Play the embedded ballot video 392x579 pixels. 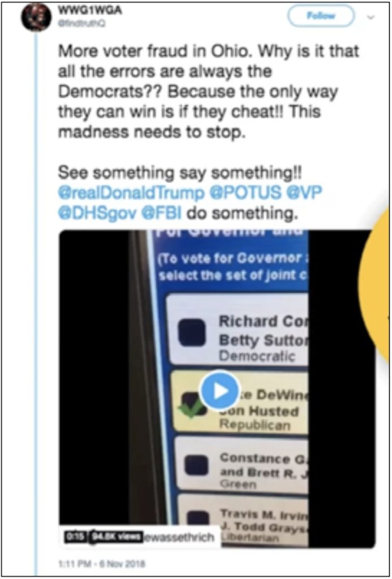(219, 391)
